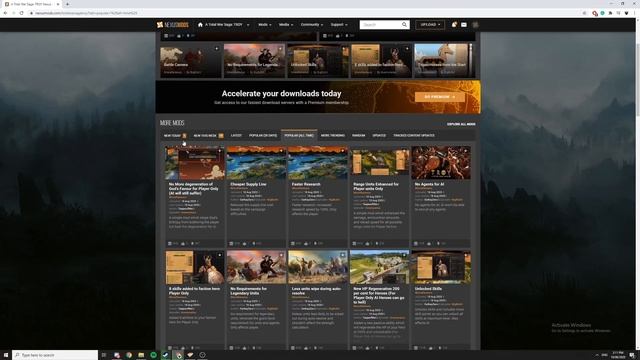Click the Windows taskbar search box

(x=55, y=355)
